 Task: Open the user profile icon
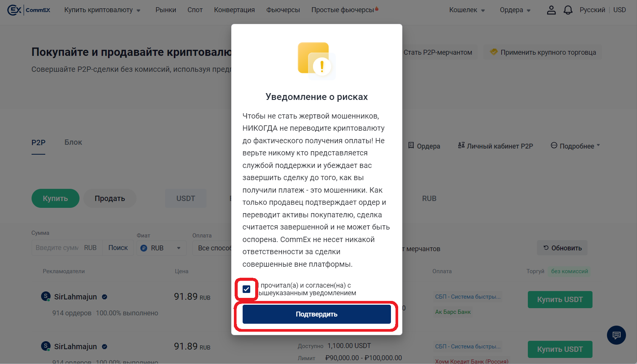pos(551,10)
